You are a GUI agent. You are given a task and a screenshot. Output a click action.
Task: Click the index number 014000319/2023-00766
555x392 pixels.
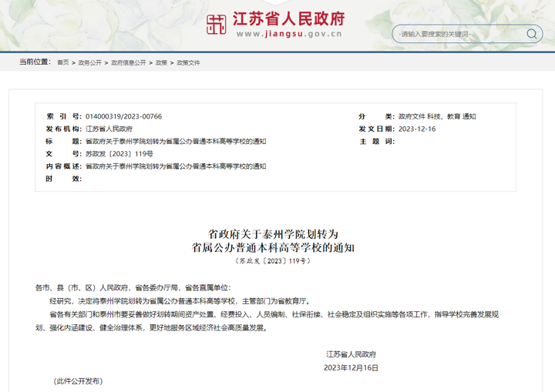coord(123,116)
